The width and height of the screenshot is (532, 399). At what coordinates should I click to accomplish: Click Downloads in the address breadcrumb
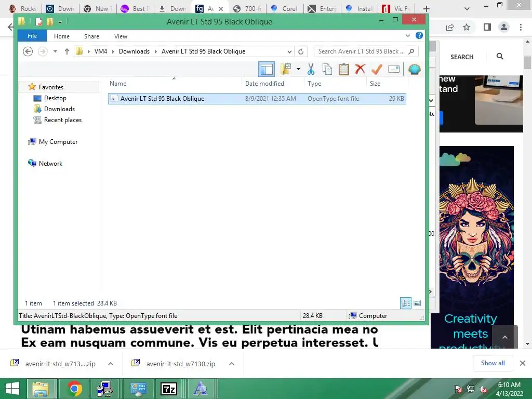(134, 51)
